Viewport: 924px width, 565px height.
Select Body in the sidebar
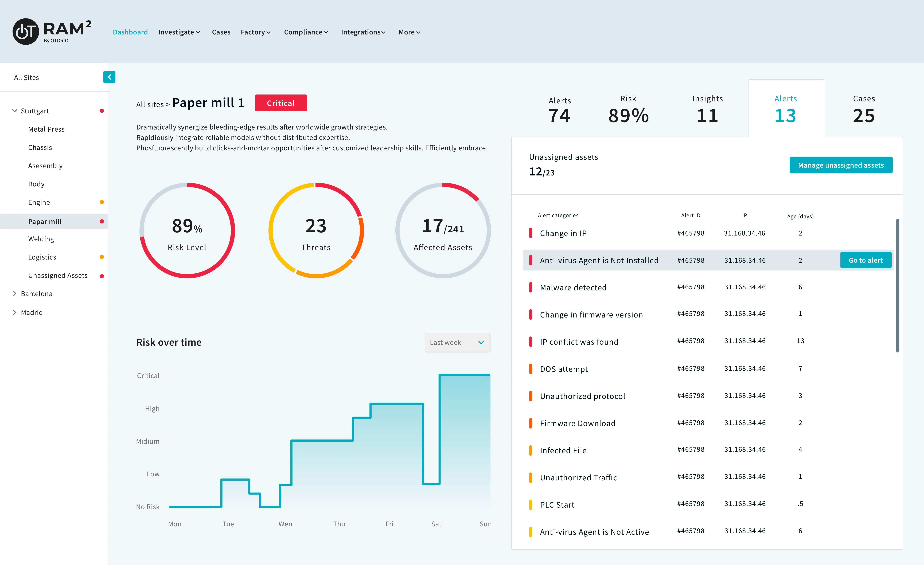pyautogui.click(x=36, y=184)
